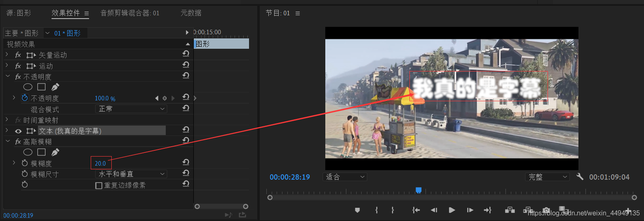The width and height of the screenshot is (644, 221).
Task: Toggle 矢量运动 fx on/off
Action: 18,55
